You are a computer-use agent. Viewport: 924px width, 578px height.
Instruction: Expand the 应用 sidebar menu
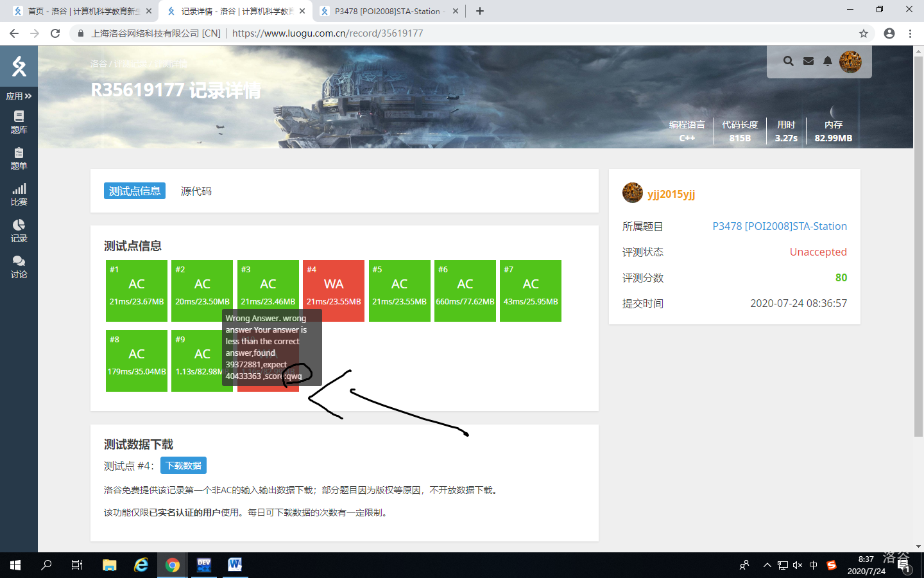19,96
